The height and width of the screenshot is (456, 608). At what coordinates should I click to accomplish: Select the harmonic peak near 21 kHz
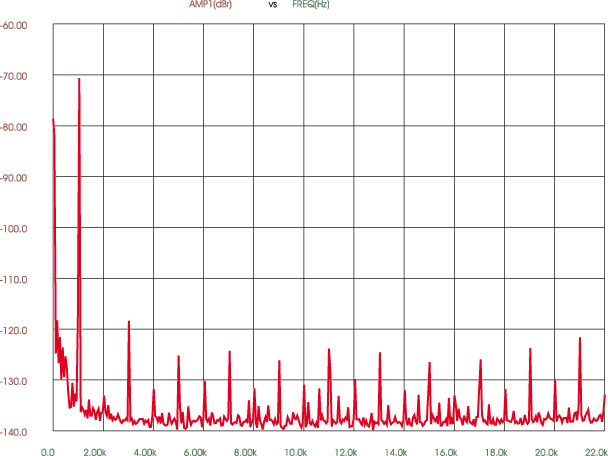point(580,338)
